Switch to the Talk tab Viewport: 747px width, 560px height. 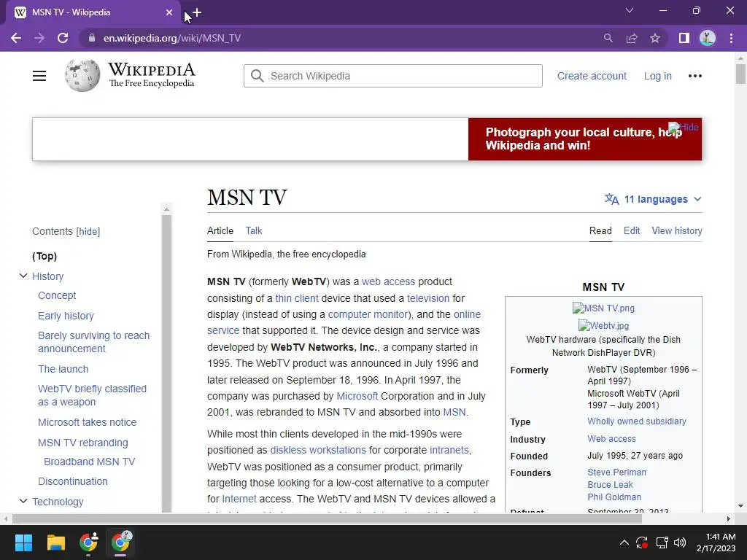point(253,230)
